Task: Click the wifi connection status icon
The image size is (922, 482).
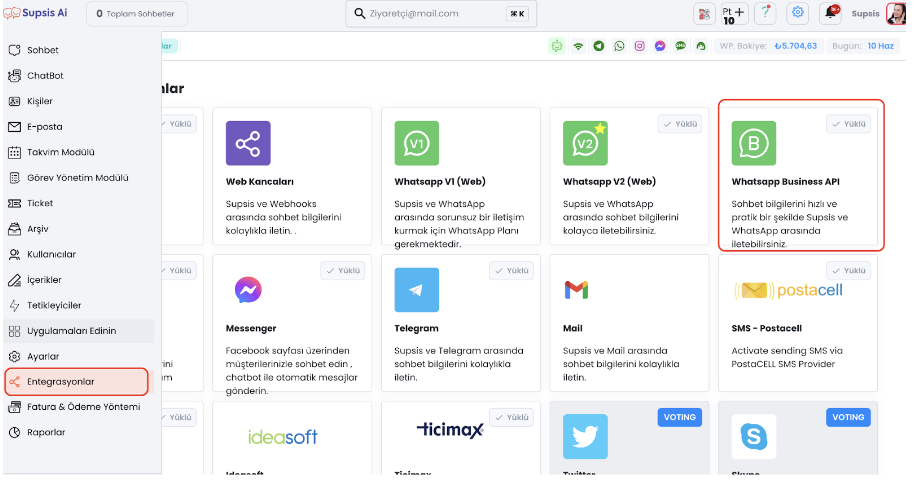Action: pyautogui.click(x=579, y=46)
